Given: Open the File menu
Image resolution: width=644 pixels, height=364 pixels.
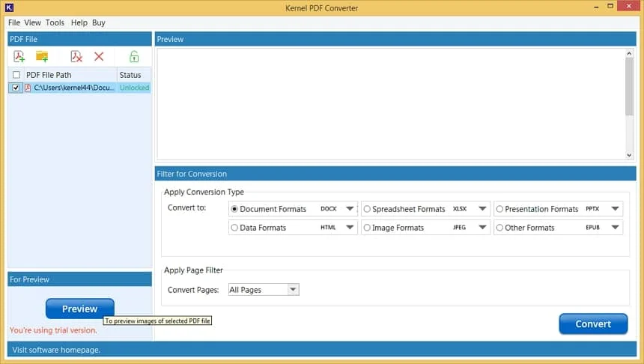Looking at the screenshot, I should 13,22.
